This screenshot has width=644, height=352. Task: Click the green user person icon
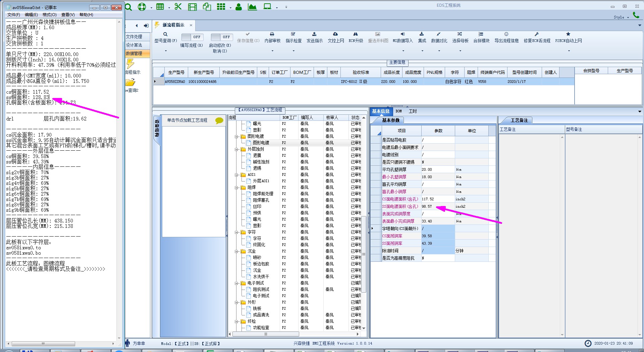point(239,7)
